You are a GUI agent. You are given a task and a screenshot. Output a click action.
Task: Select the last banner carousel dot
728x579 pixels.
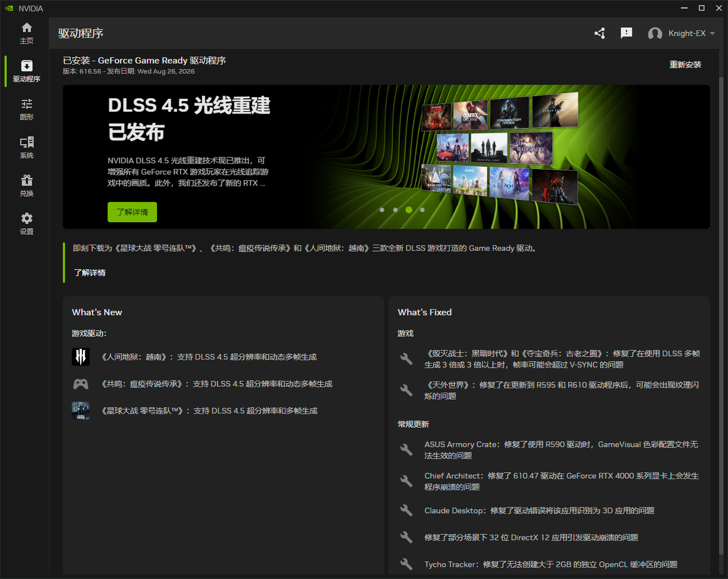coord(422,210)
